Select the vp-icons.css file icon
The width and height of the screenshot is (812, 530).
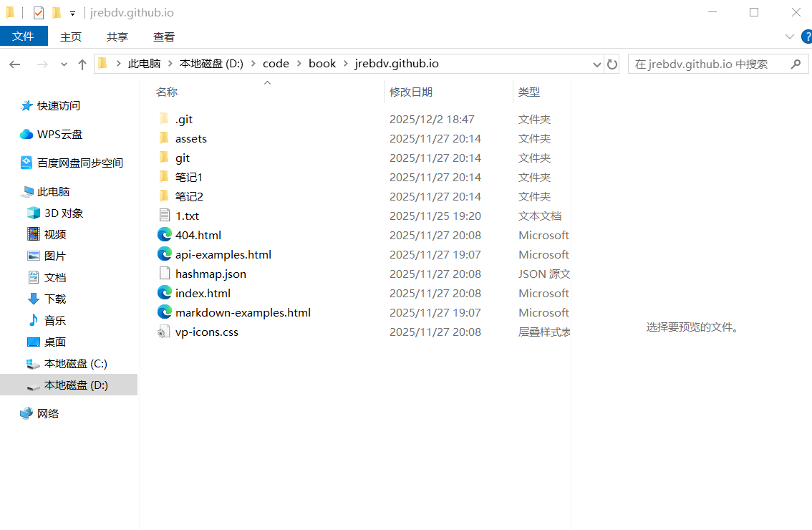point(165,332)
